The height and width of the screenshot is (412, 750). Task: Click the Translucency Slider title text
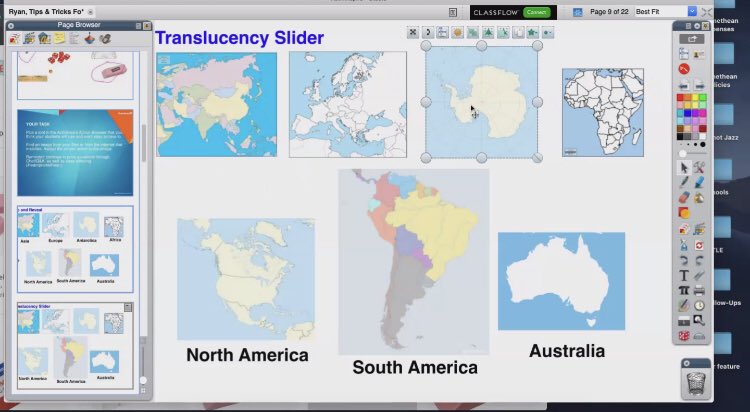click(x=240, y=38)
